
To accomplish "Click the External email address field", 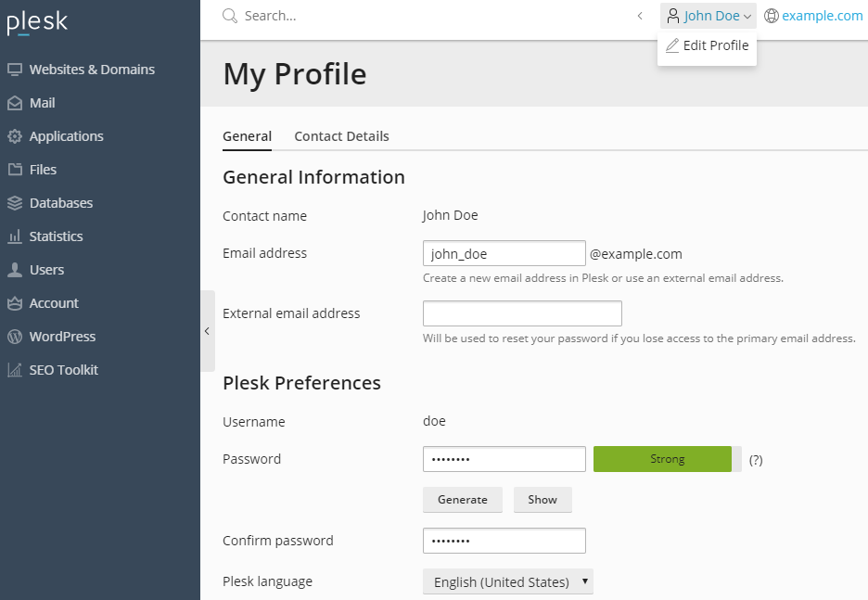I will tap(522, 313).
